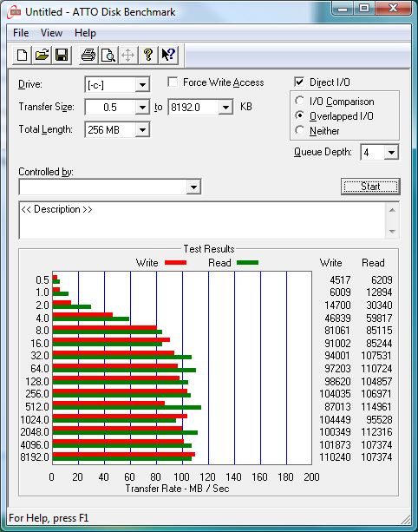The image size is (418, 532).
Task: Click Description box scroll up arrow
Action: [392, 210]
